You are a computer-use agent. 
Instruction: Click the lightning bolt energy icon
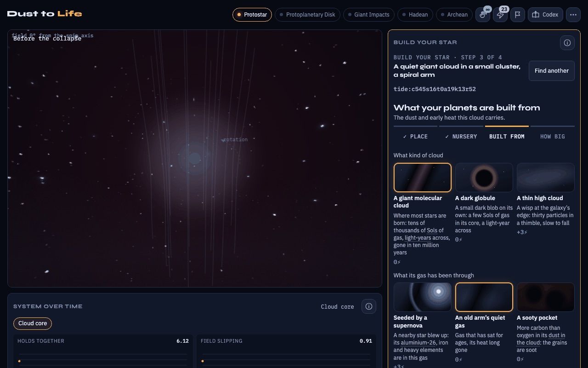pos(500,15)
